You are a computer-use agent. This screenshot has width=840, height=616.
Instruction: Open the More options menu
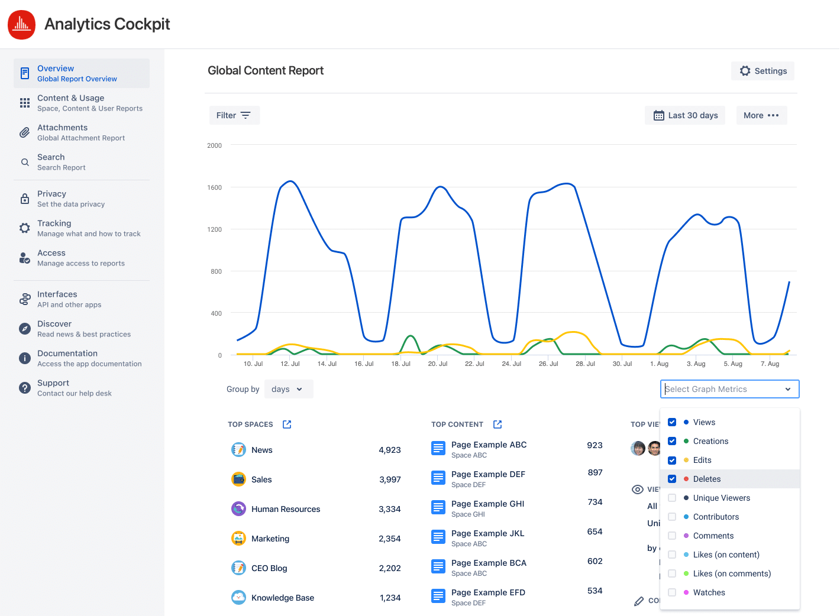click(x=761, y=115)
